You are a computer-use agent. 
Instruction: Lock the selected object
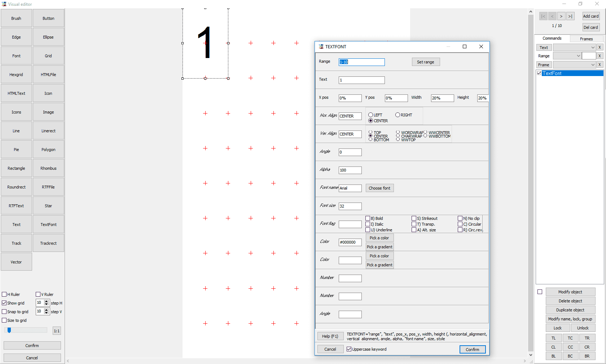[x=558, y=328]
